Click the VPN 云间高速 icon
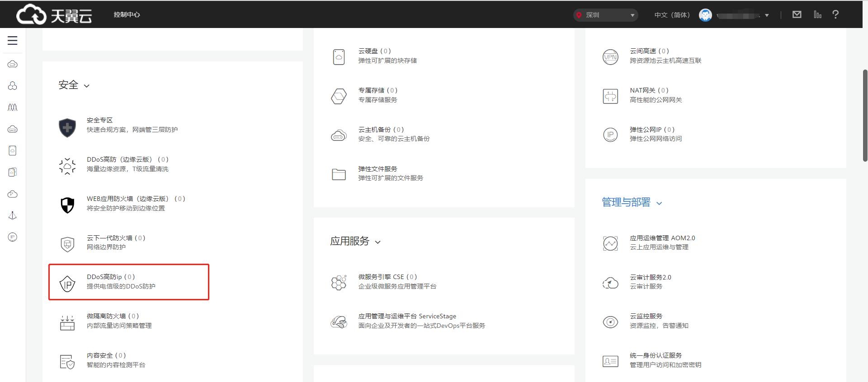 coord(610,57)
